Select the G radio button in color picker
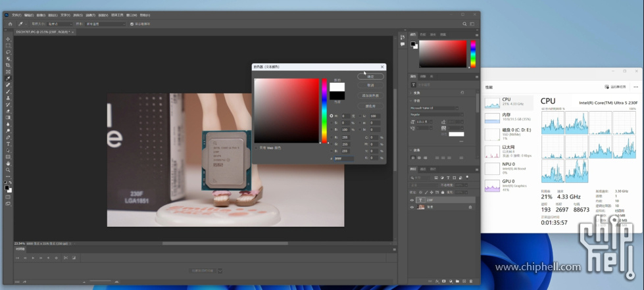The height and width of the screenshot is (290, 644). [332, 144]
